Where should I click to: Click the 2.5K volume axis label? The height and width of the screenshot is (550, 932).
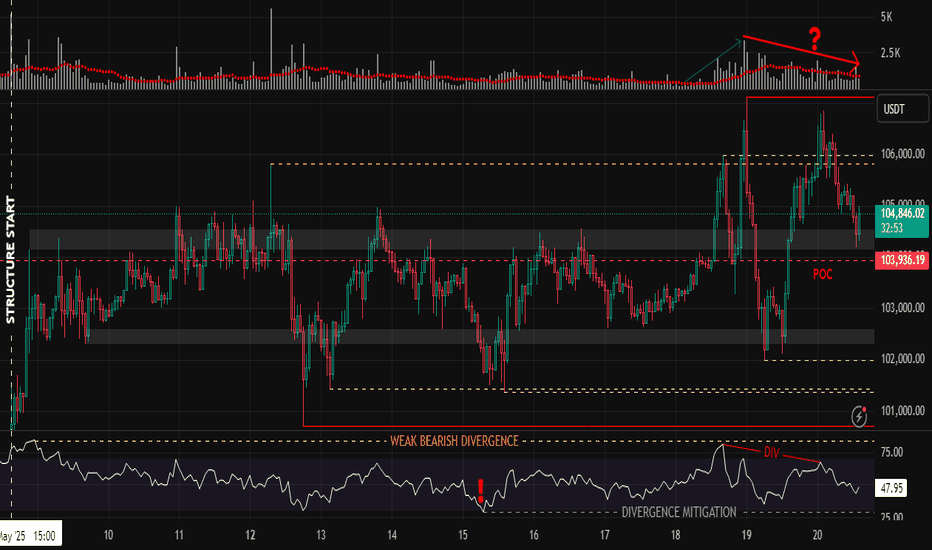pos(890,54)
